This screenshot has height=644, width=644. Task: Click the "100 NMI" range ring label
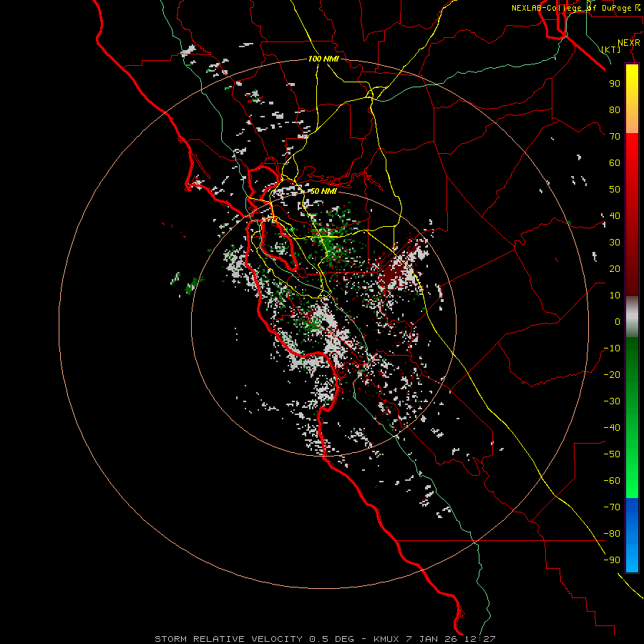point(323,59)
